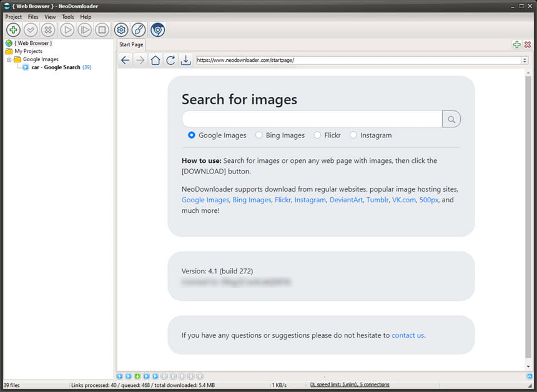The height and width of the screenshot is (392, 537).
Task: Open the DeviantArt link
Action: [x=346, y=200]
